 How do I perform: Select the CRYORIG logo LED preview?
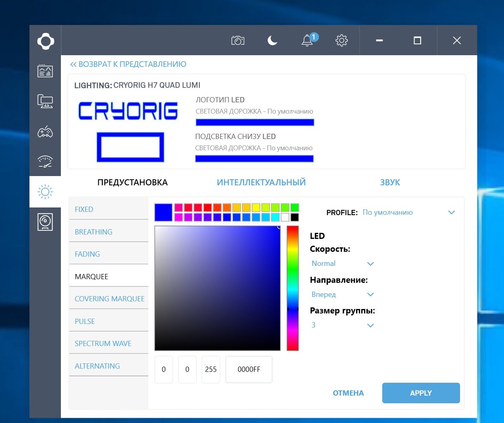point(128,111)
